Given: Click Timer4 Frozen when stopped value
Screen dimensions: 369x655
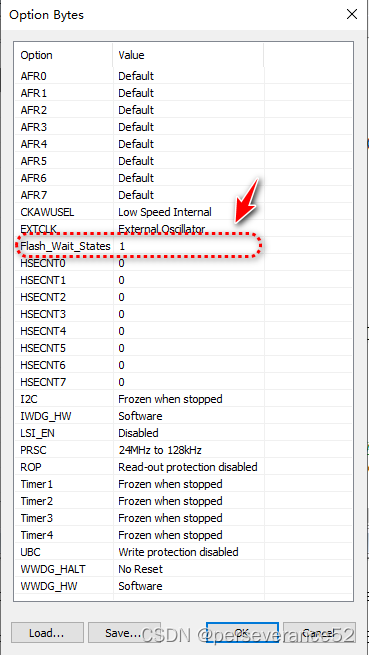Looking at the screenshot, I should click(x=170, y=536).
